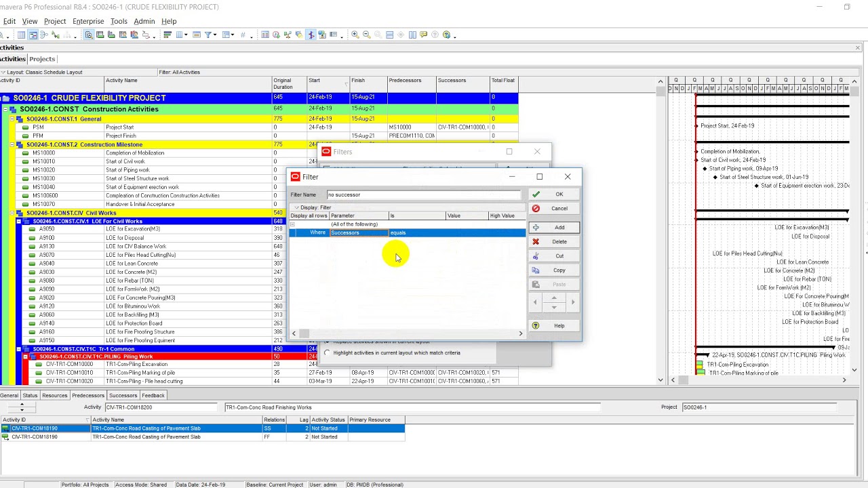Image resolution: width=868 pixels, height=488 pixels.
Task: Open the Columns toolbar icon
Action: pyautogui.click(x=180, y=35)
